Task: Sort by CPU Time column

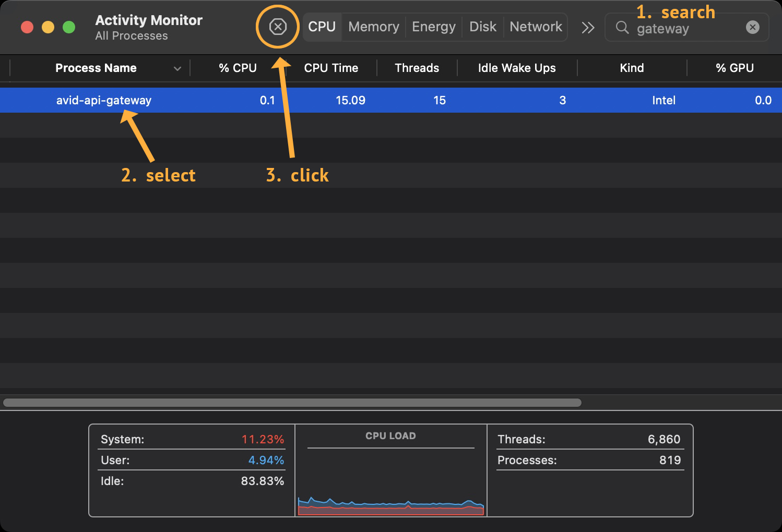Action: point(331,68)
